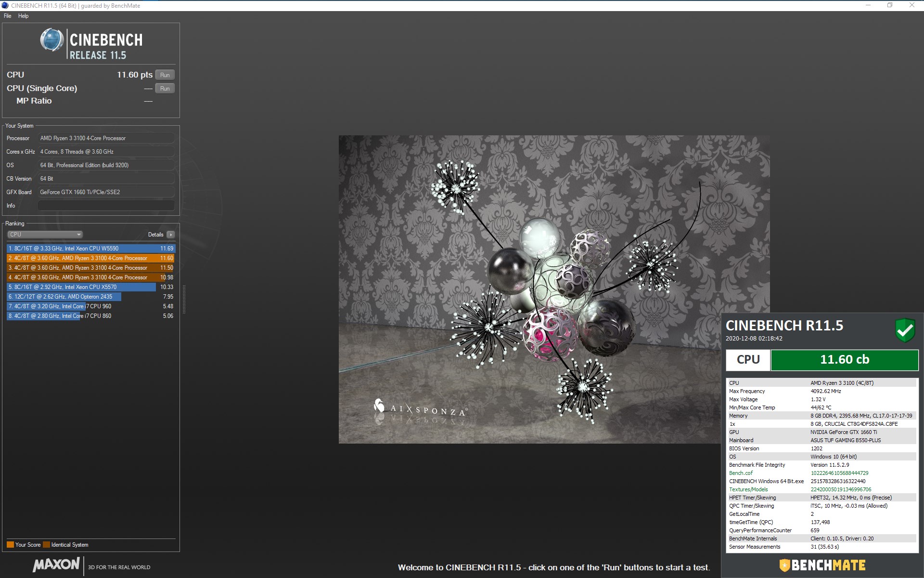The image size is (924, 578).
Task: Click the BIOS Version 1202 row
Action: [x=822, y=448]
